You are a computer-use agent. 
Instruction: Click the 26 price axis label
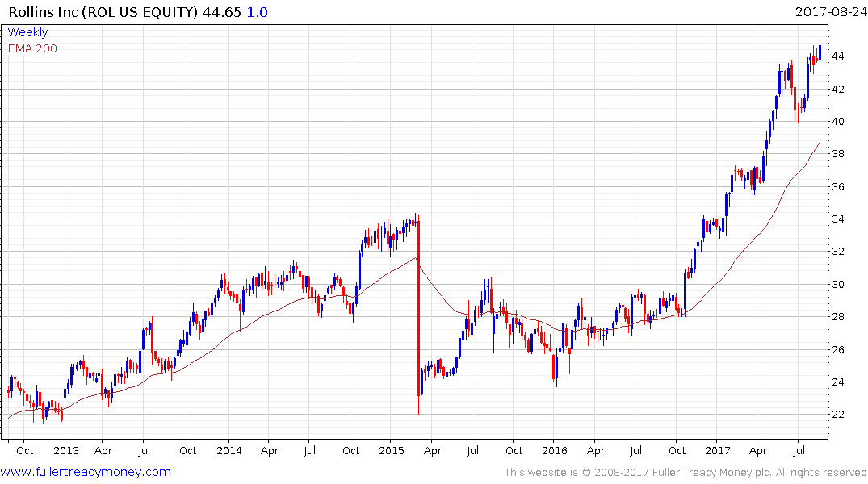pyautogui.click(x=837, y=349)
